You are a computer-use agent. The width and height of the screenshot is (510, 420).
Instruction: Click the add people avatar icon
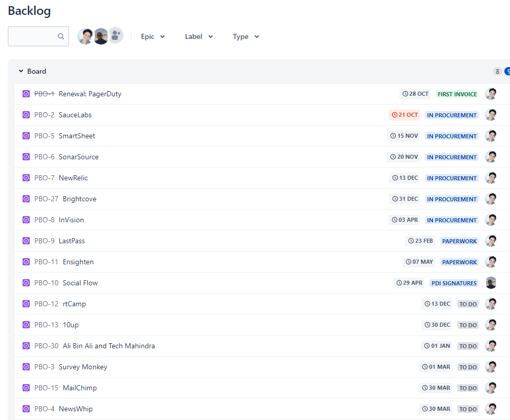point(116,35)
